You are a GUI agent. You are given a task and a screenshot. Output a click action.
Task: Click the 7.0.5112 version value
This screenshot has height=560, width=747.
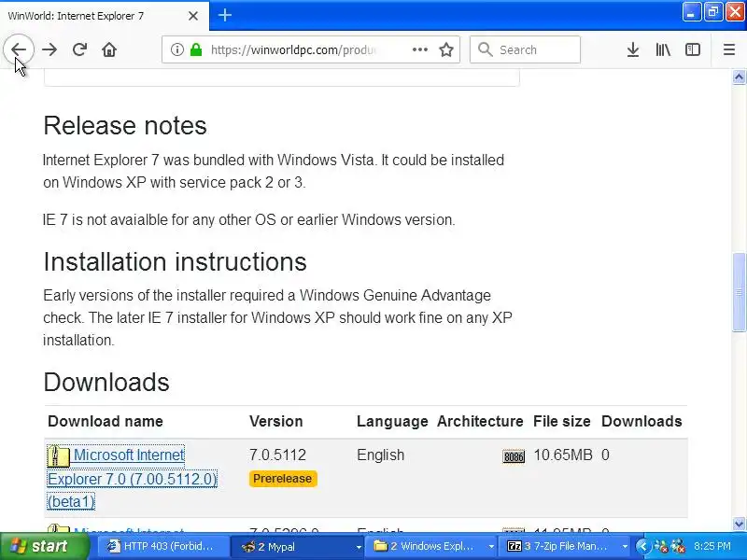(277, 455)
